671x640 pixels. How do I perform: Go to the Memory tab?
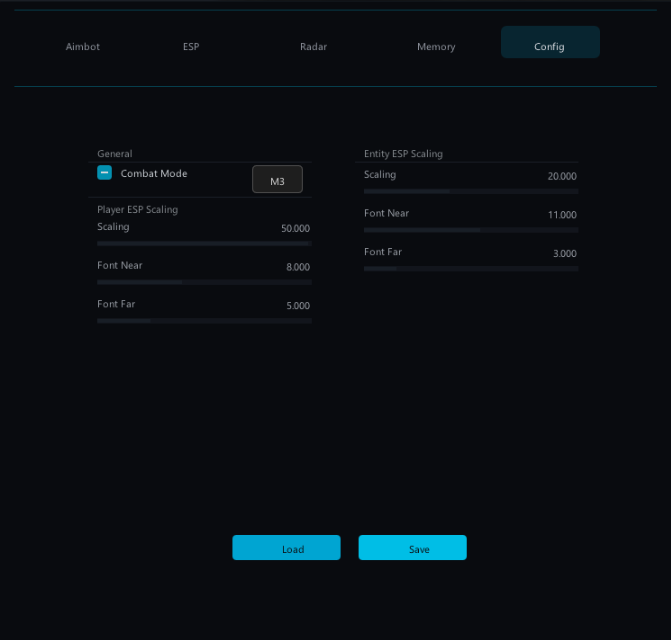click(436, 46)
